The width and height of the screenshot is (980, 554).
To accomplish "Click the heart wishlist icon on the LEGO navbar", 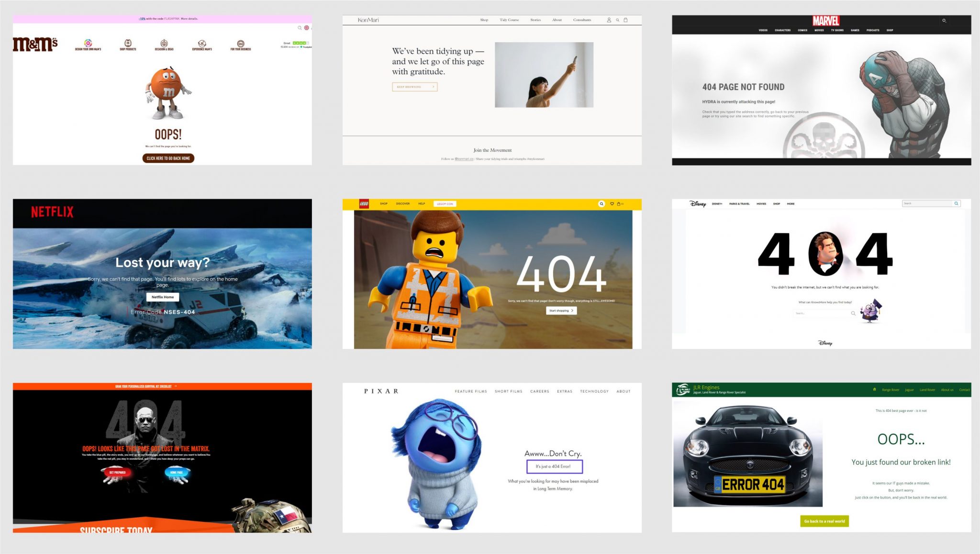I will coord(612,204).
